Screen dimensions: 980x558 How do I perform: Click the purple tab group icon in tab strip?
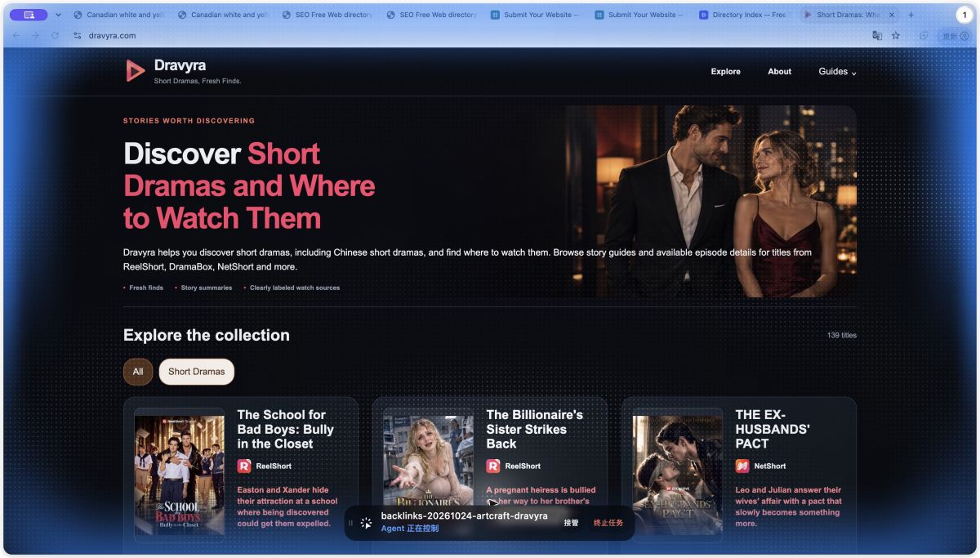[29, 15]
